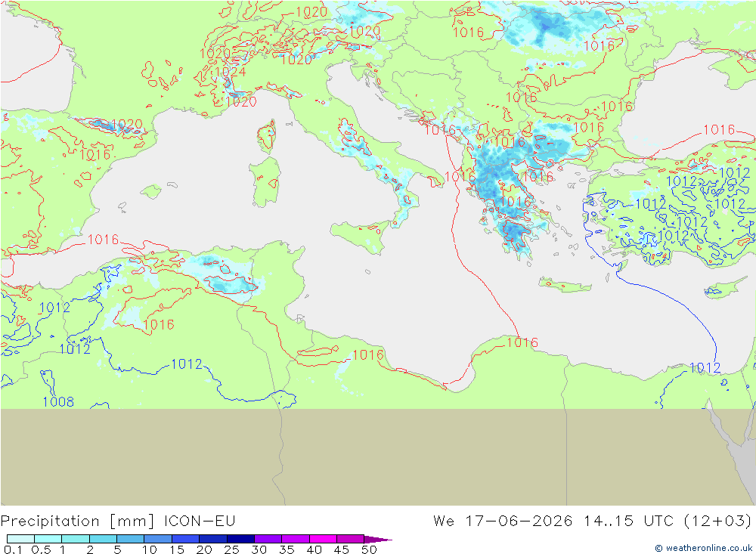Select the 30–35 mm purple legend swatch
756x554 pixels.
pos(268,539)
